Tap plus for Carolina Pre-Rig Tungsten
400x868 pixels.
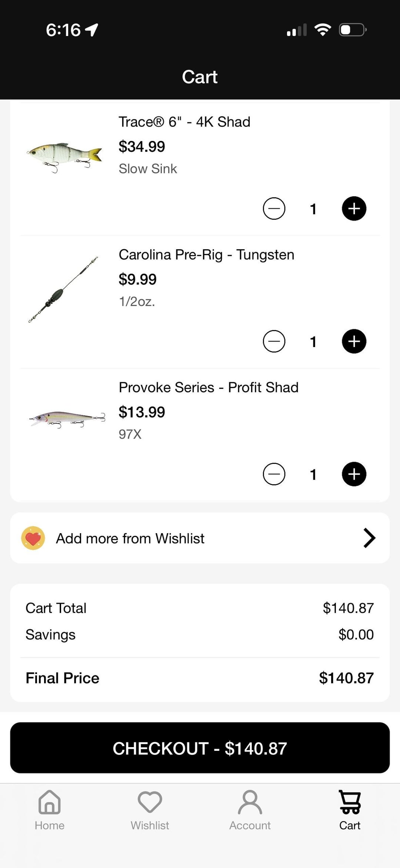pyautogui.click(x=354, y=341)
